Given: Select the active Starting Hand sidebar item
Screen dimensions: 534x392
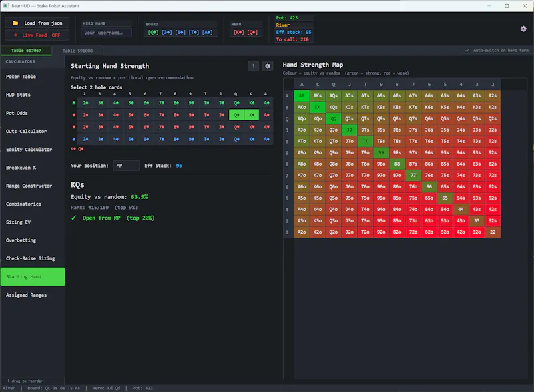Looking at the screenshot, I should pyautogui.click(x=33, y=277).
